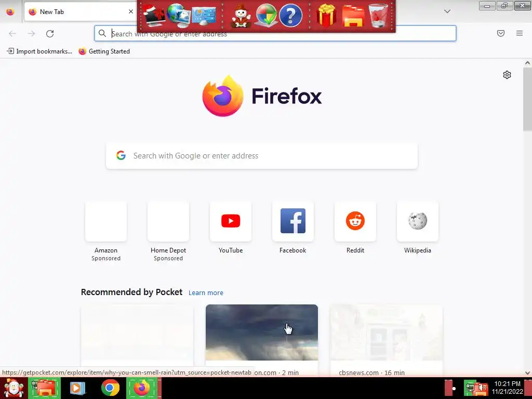Click the page scrollbar down arrow

point(527,373)
